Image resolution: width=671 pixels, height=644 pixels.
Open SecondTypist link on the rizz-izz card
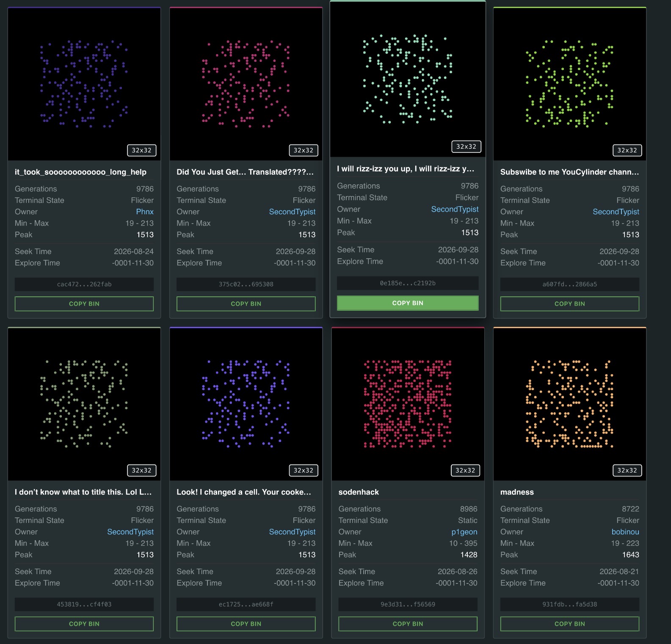coord(455,209)
